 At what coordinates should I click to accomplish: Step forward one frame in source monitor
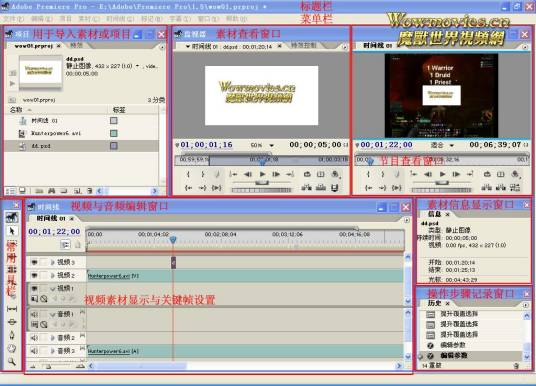click(276, 174)
